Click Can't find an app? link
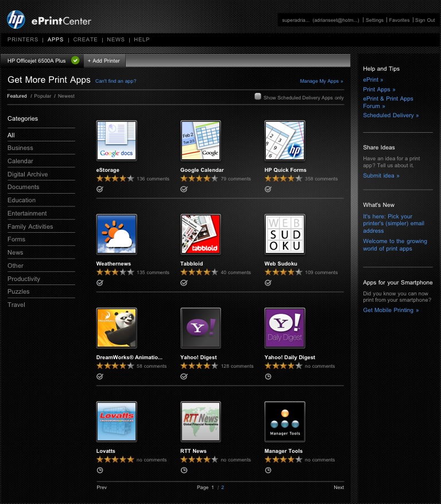Screen dimensions: 441x504 (x=115, y=81)
